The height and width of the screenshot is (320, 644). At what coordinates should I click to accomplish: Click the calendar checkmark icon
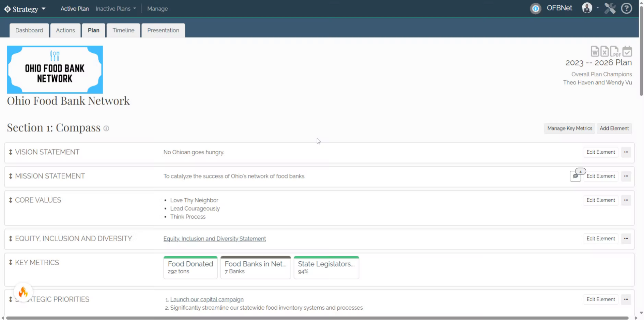(x=627, y=51)
